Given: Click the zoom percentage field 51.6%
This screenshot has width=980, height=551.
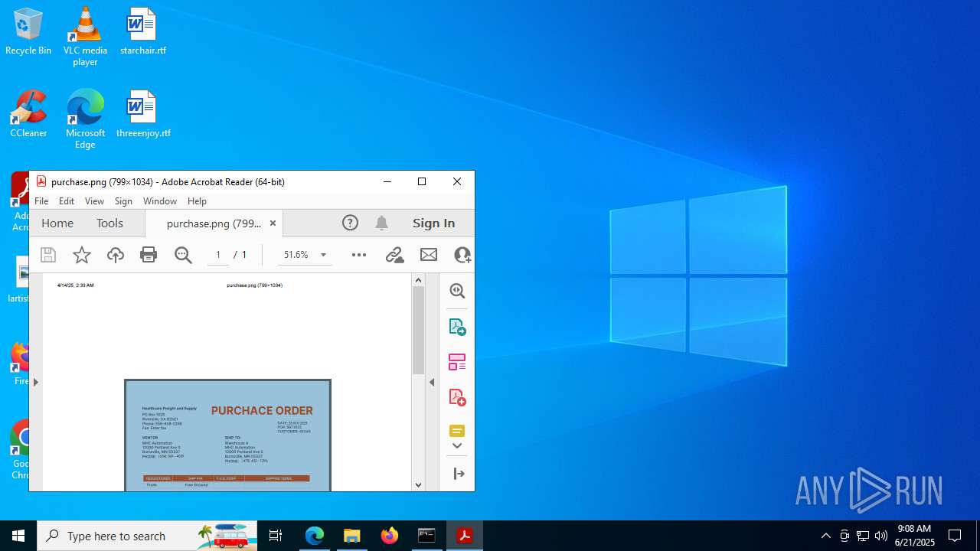Looking at the screenshot, I should [296, 255].
